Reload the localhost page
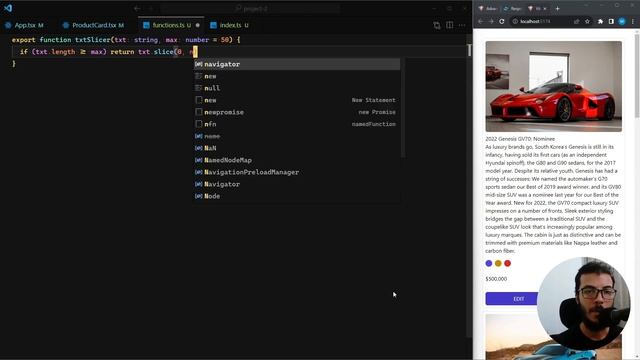This screenshot has height=360, width=640. (x=502, y=21)
